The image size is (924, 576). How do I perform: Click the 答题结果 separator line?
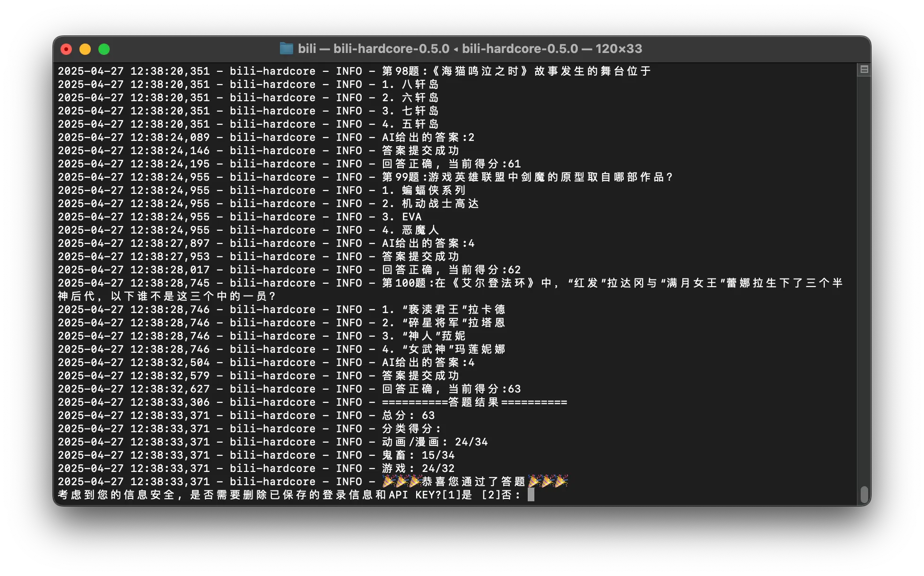474,402
